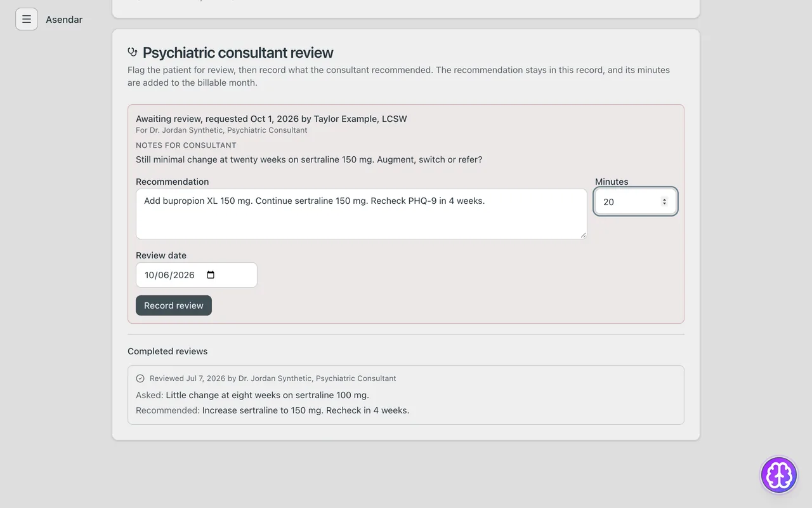
Task: Focus the Minutes number field
Action: [x=636, y=202]
